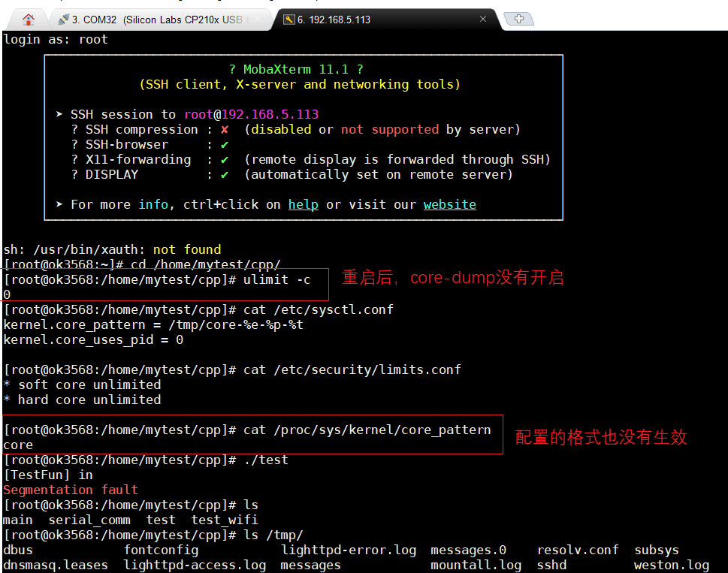Click the 'kernel.core_uses_pid = 0' line

click(93, 339)
